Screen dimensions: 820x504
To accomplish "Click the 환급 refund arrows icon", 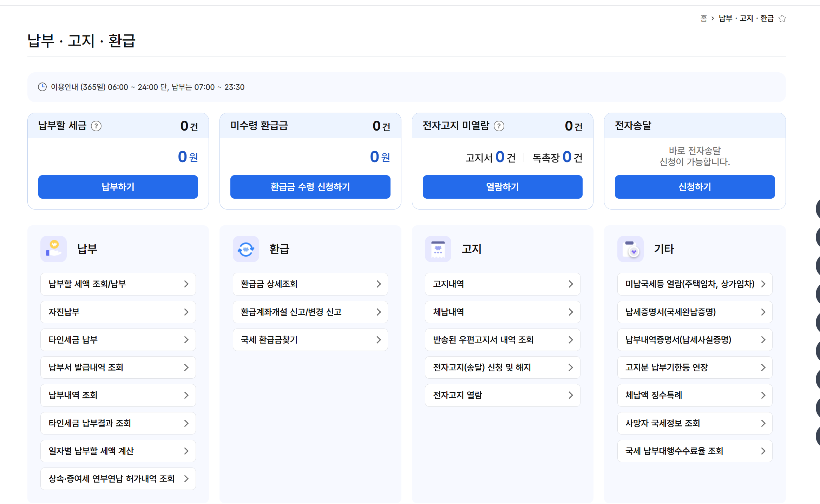I will (246, 249).
